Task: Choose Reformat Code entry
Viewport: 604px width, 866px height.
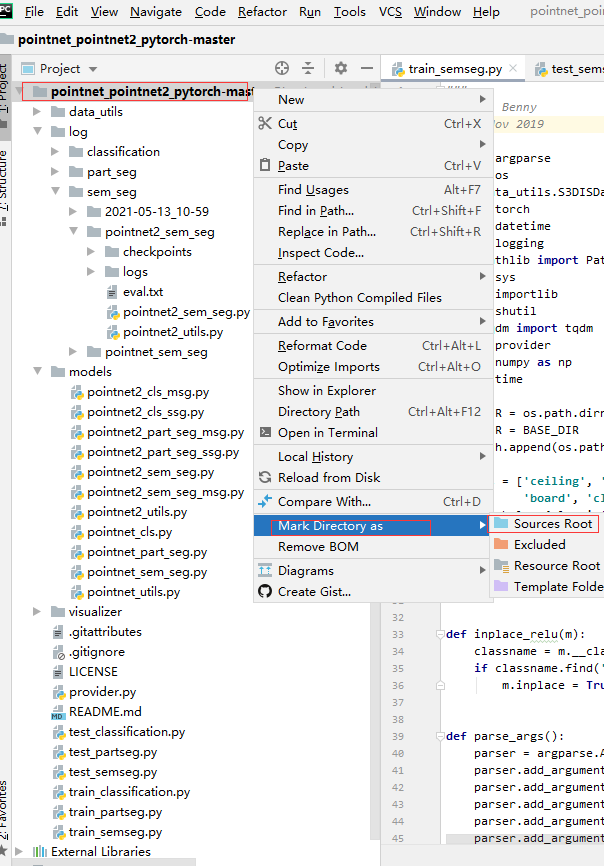Action: coord(373,346)
